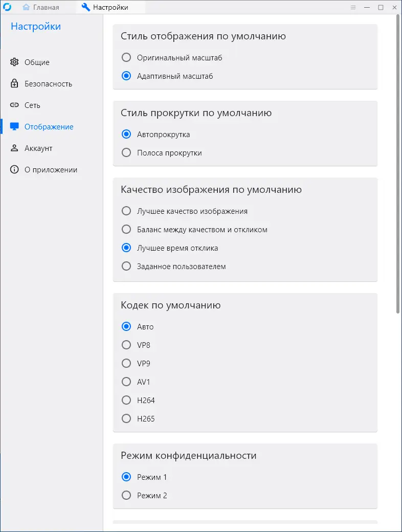The image size is (402, 532).
Task: Choose Полоса прокрутки scroll style
Action: 126,153
